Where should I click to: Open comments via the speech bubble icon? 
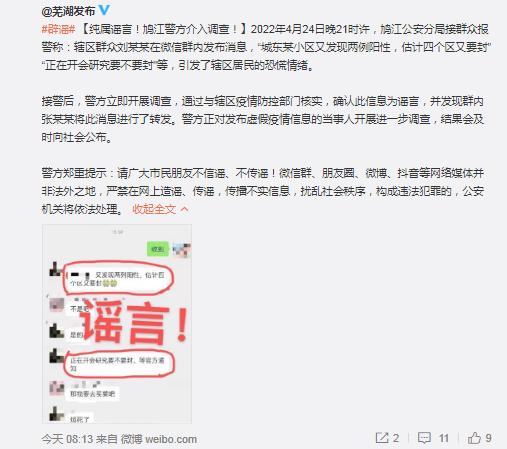coord(424,438)
